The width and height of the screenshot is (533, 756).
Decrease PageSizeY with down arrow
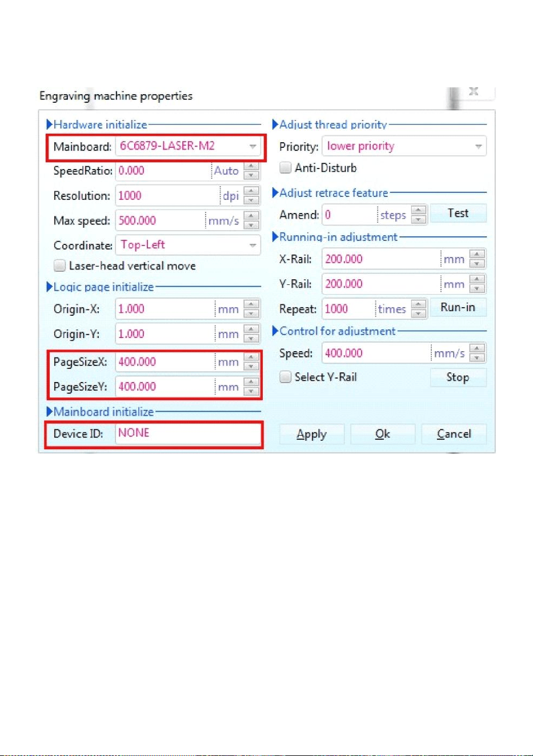251,391
